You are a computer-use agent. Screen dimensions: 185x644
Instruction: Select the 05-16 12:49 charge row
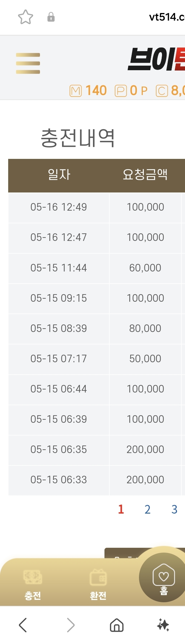[97, 208]
